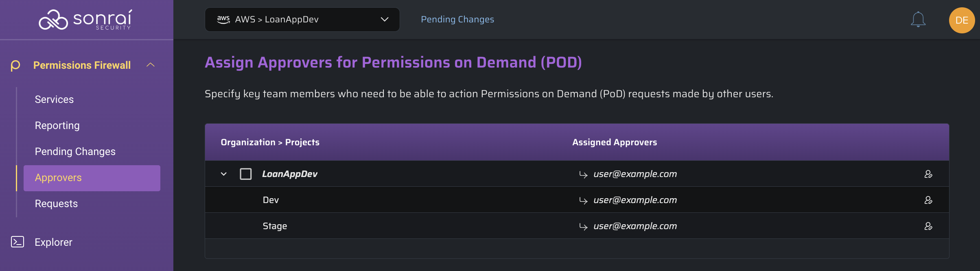Image resolution: width=980 pixels, height=271 pixels.
Task: Select the Stage project row
Action: tap(577, 226)
